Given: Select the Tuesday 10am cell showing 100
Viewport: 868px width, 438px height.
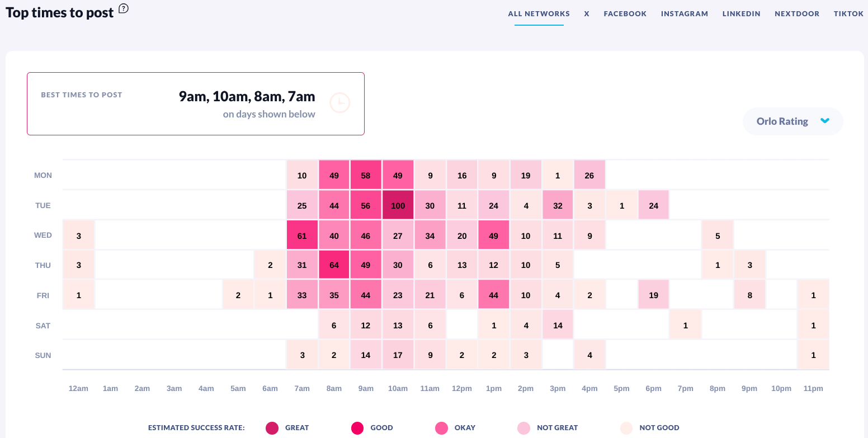Looking at the screenshot, I should [x=398, y=205].
